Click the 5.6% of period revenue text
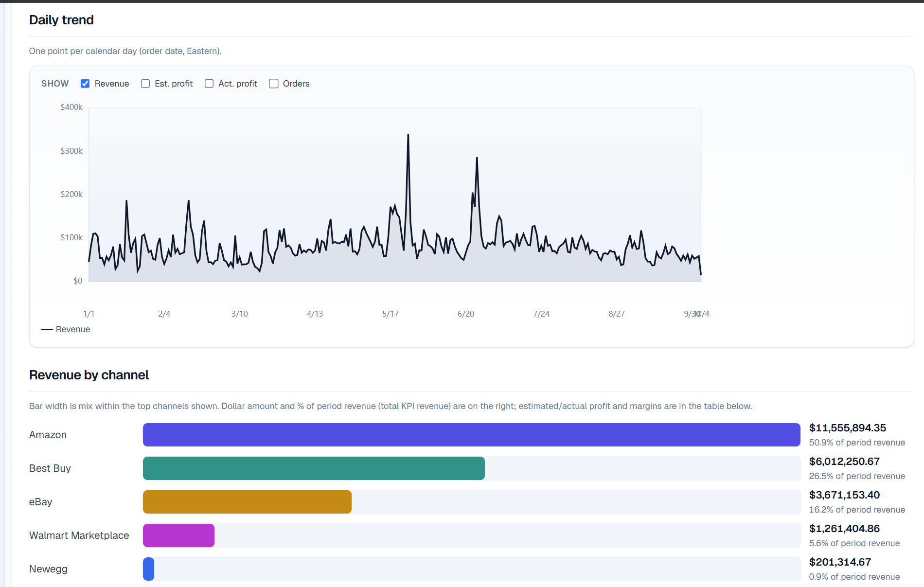924x587 pixels. [x=854, y=543]
